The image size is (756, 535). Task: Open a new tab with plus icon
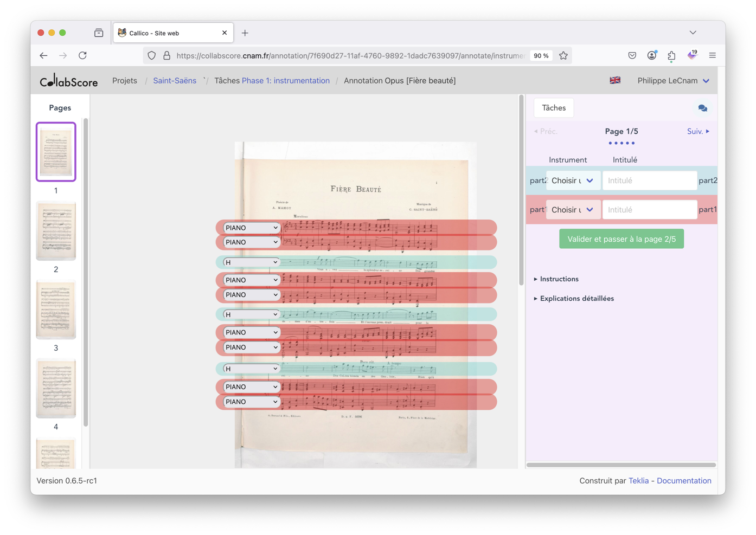245,33
